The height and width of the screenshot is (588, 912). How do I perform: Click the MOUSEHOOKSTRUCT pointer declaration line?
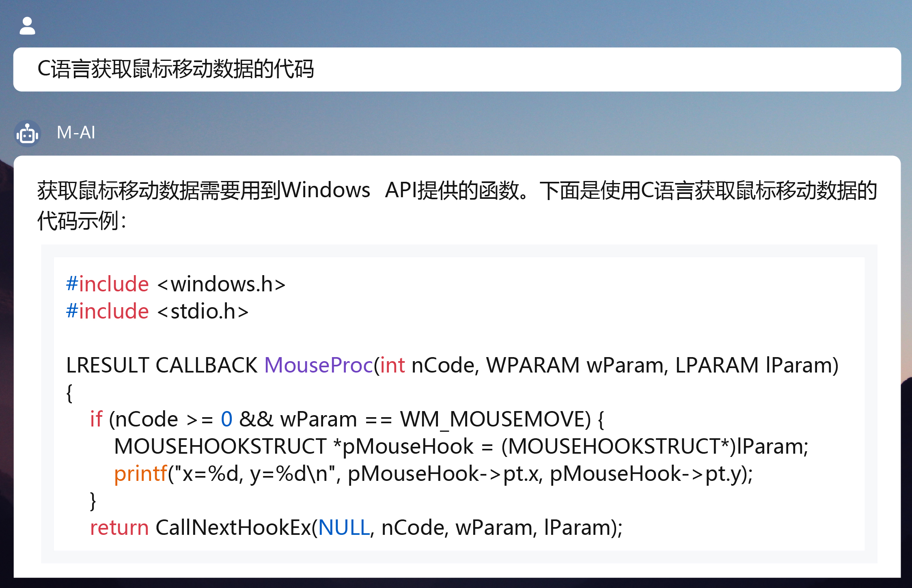point(461,446)
